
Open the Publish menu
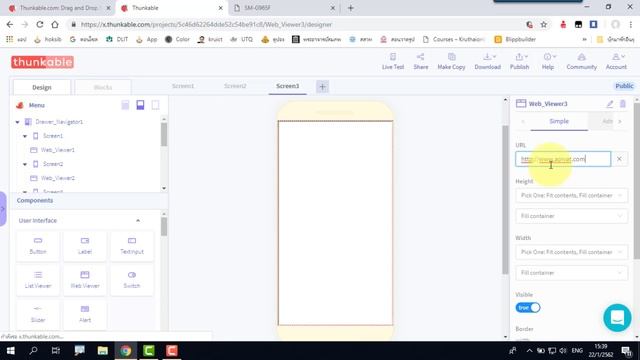(x=519, y=61)
